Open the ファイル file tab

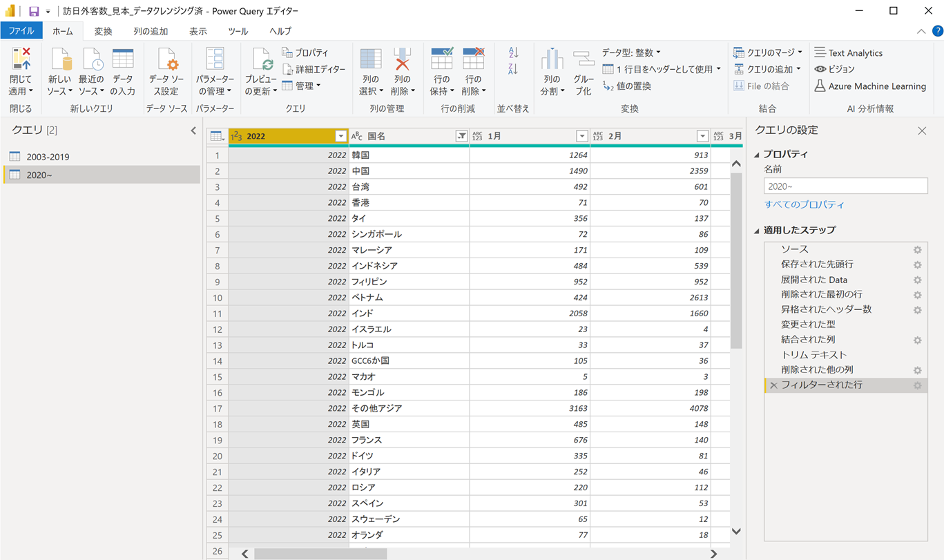[21, 31]
